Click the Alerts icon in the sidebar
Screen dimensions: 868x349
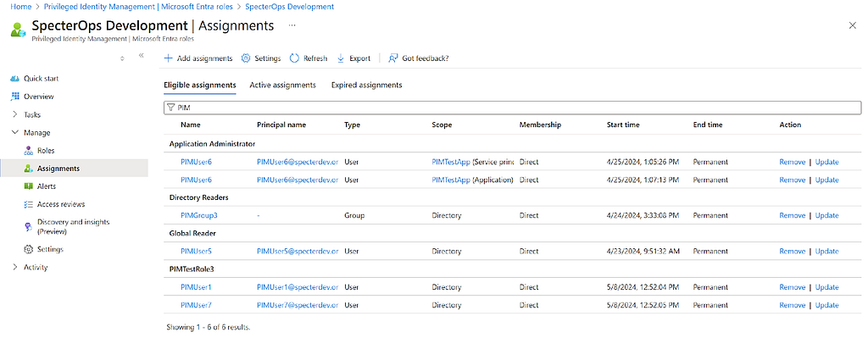[x=29, y=186]
